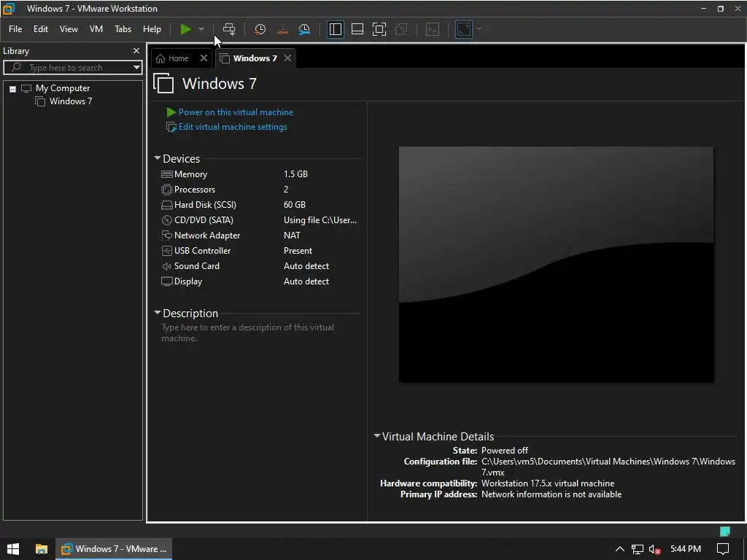Viewport: 747px width, 560px height.
Task: Select My Computer in the library
Action: pos(63,88)
